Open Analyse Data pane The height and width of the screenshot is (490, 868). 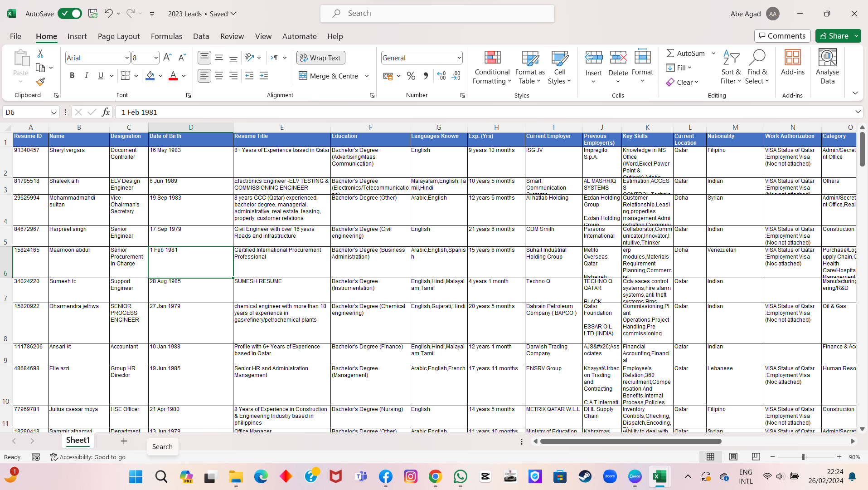(827, 67)
